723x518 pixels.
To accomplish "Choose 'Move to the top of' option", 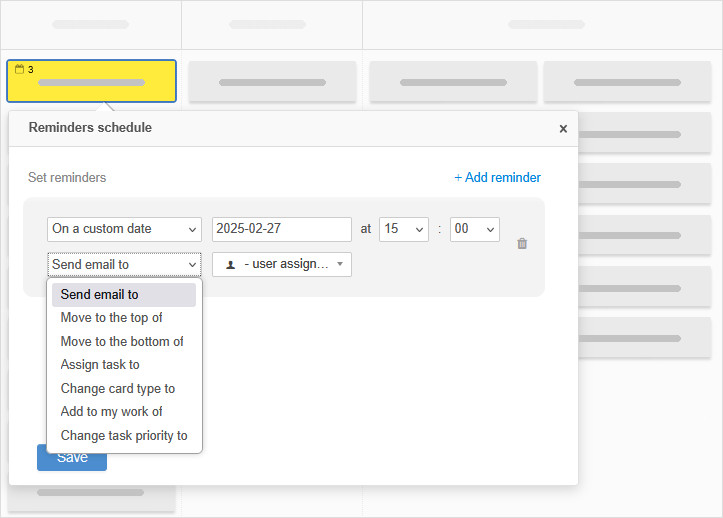I will pyautogui.click(x=124, y=318).
